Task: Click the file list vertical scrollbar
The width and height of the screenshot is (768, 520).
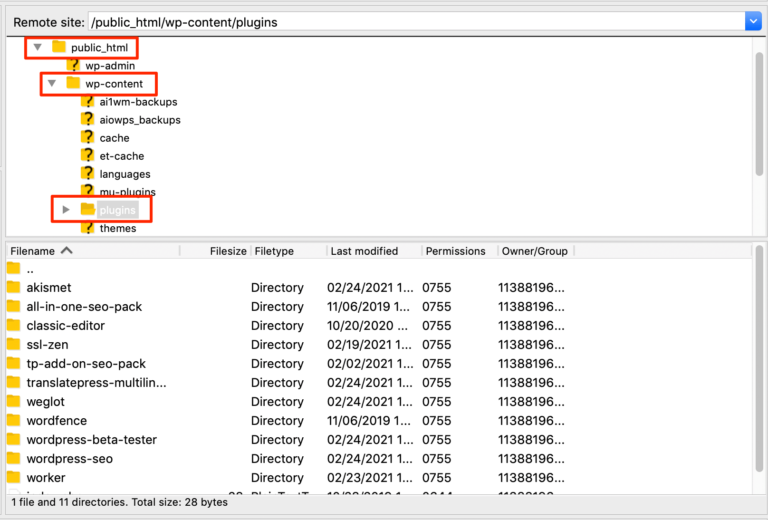Action: click(x=760, y=359)
